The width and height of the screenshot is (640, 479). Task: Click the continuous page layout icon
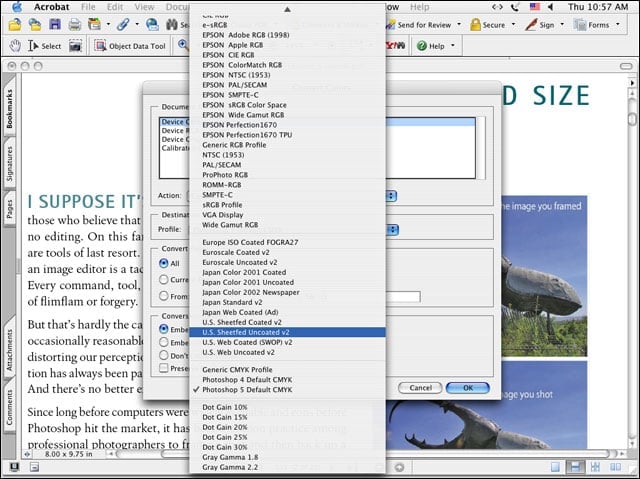click(x=575, y=467)
